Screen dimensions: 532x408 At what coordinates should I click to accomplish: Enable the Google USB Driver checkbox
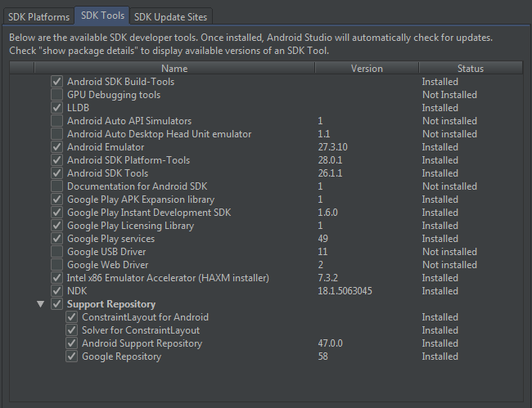tap(56, 252)
